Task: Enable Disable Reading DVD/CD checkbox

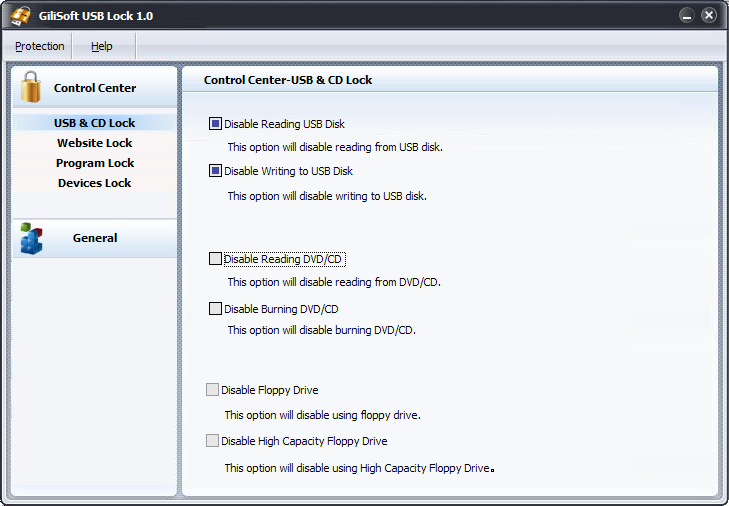Action: (215, 259)
